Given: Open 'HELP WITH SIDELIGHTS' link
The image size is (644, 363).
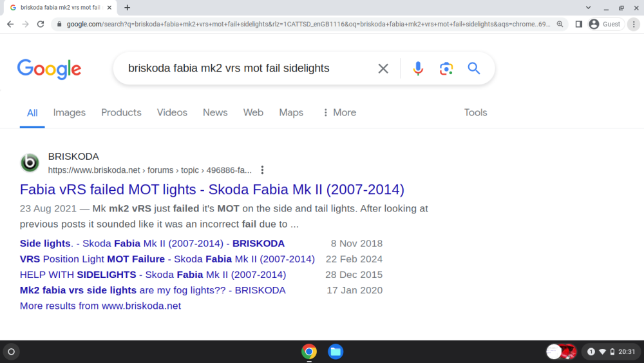Looking at the screenshot, I should (153, 275).
